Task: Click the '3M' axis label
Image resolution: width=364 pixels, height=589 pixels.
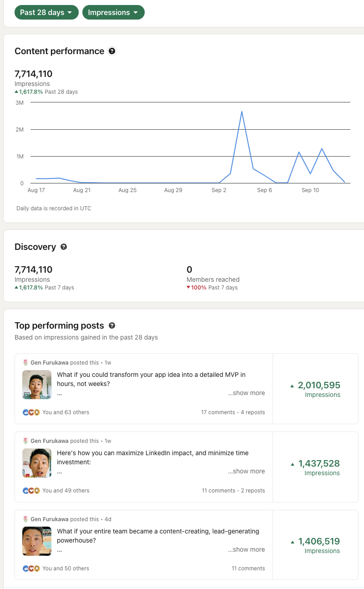Action: pyautogui.click(x=20, y=102)
